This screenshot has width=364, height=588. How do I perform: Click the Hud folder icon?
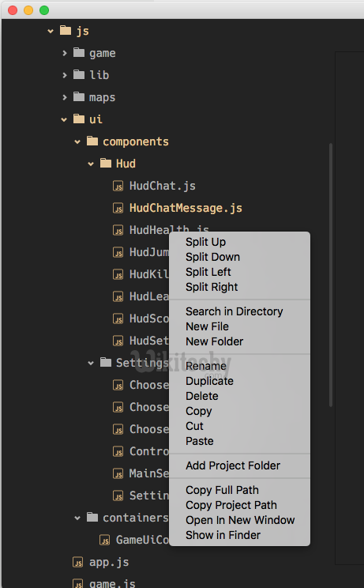pos(106,163)
